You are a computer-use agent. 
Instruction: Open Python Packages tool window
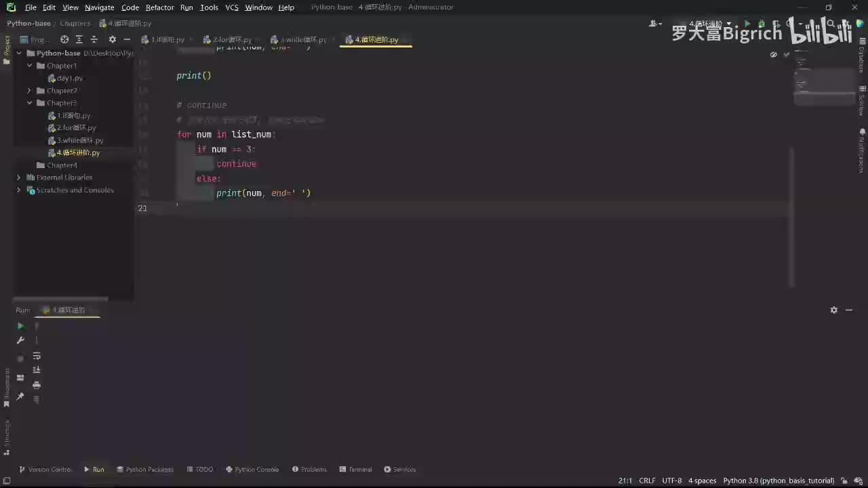click(145, 469)
